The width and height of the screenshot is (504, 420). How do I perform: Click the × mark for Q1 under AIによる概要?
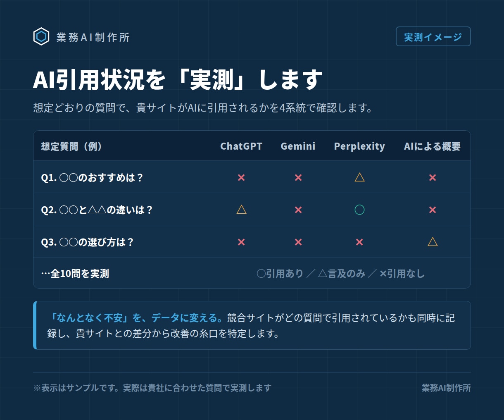pyautogui.click(x=433, y=178)
